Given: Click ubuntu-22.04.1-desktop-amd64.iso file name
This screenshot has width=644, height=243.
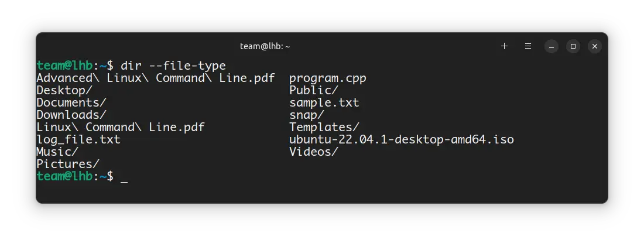Looking at the screenshot, I should point(402,139).
